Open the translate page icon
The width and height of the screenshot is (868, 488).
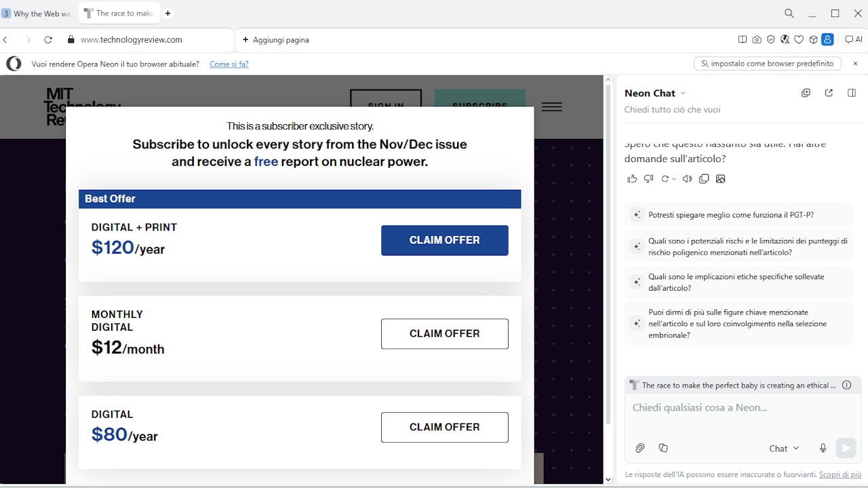(x=785, y=39)
